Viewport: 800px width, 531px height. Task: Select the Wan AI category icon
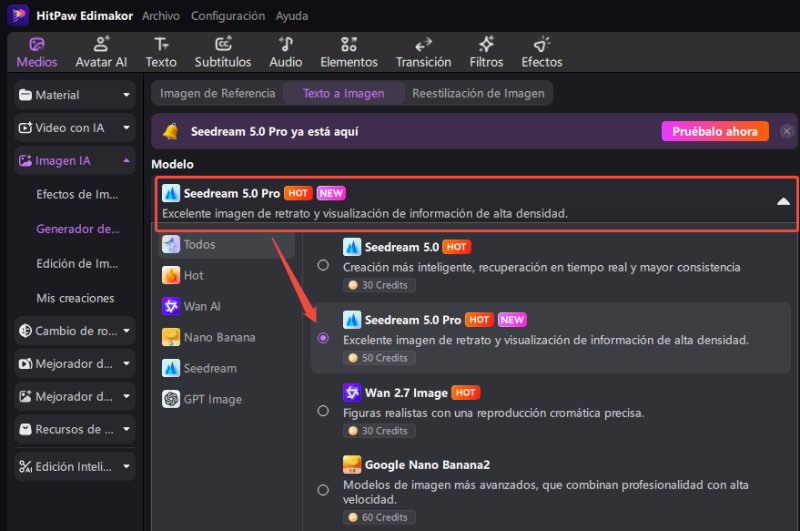pyautogui.click(x=171, y=306)
